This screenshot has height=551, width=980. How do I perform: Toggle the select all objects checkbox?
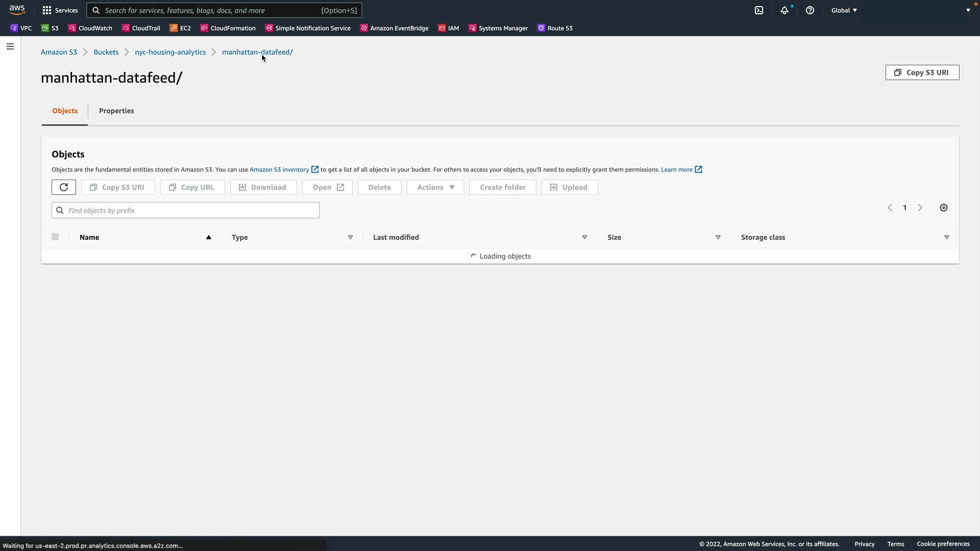point(55,237)
